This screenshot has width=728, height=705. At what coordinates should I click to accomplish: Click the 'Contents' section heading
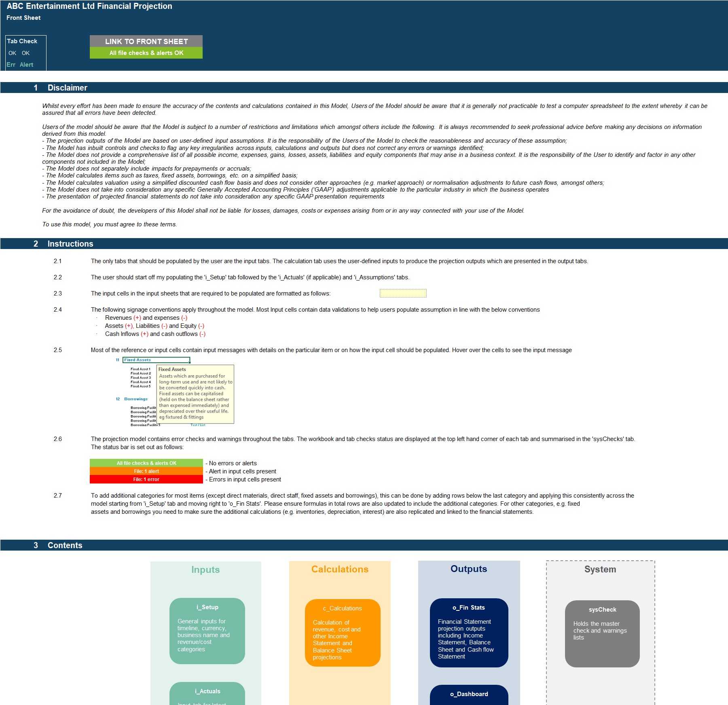pos(65,545)
